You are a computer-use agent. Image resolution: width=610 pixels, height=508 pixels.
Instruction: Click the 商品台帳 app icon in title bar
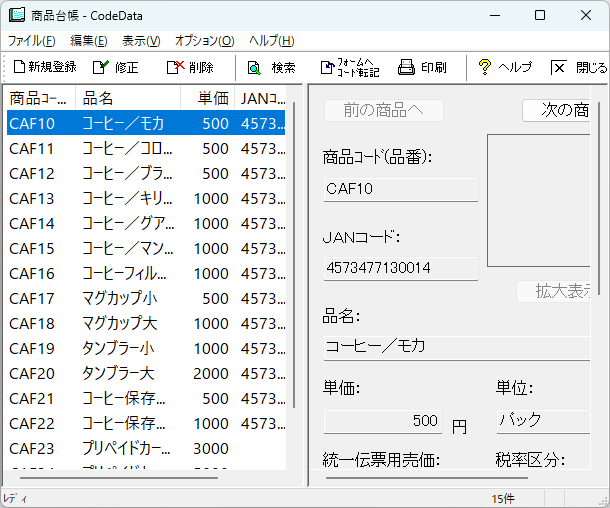tap(17, 15)
